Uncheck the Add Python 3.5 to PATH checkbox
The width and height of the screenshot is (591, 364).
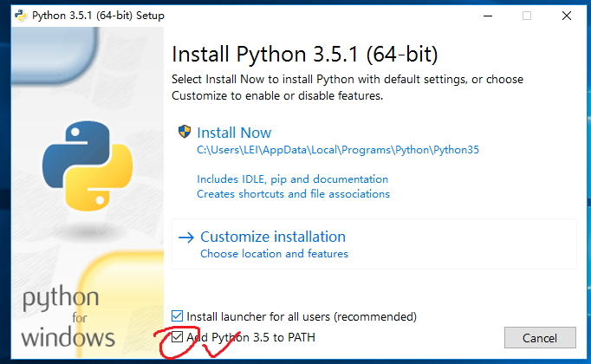pyautogui.click(x=178, y=336)
